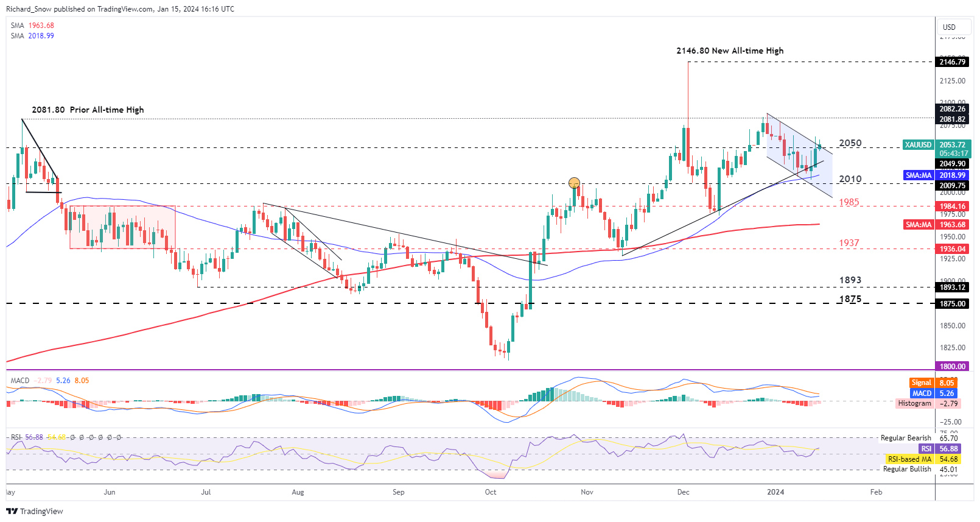Click the -25.00 MACD scale value
The image size is (980, 522).
[951, 422]
